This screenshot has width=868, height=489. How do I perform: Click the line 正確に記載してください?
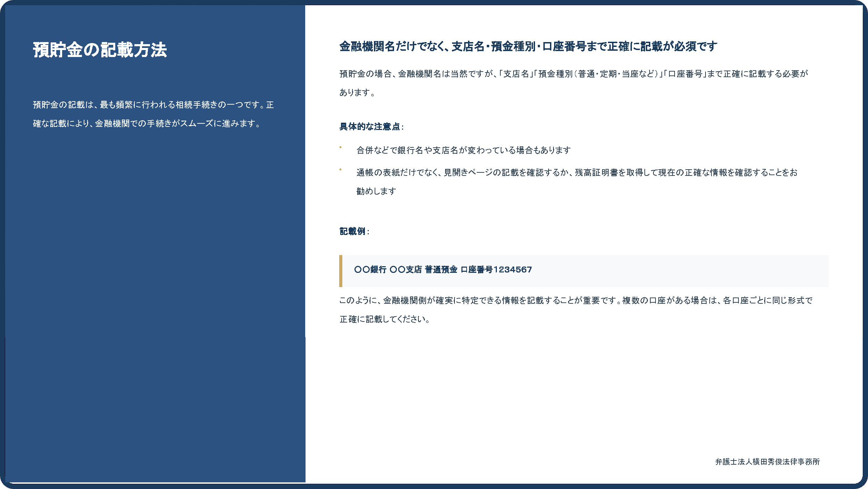pyautogui.click(x=385, y=319)
